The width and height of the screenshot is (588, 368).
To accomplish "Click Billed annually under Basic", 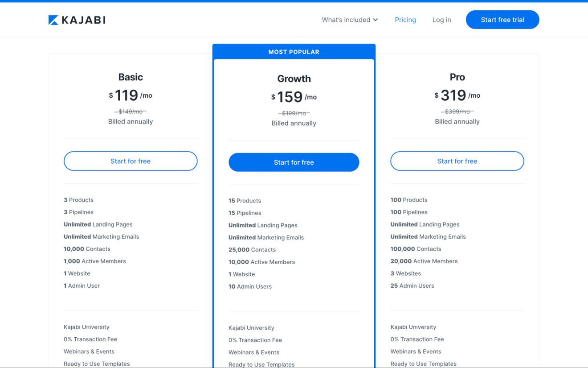I will click(x=131, y=122).
